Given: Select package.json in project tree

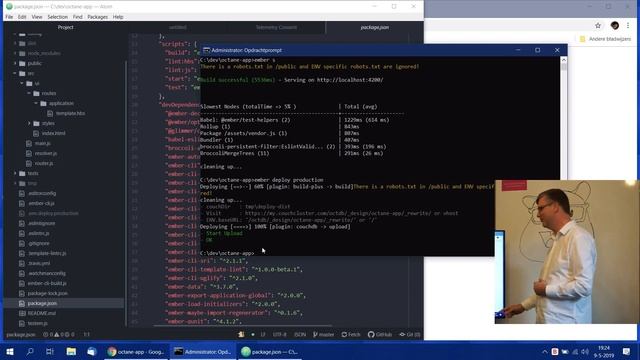Looking at the screenshot, I should point(42,303).
